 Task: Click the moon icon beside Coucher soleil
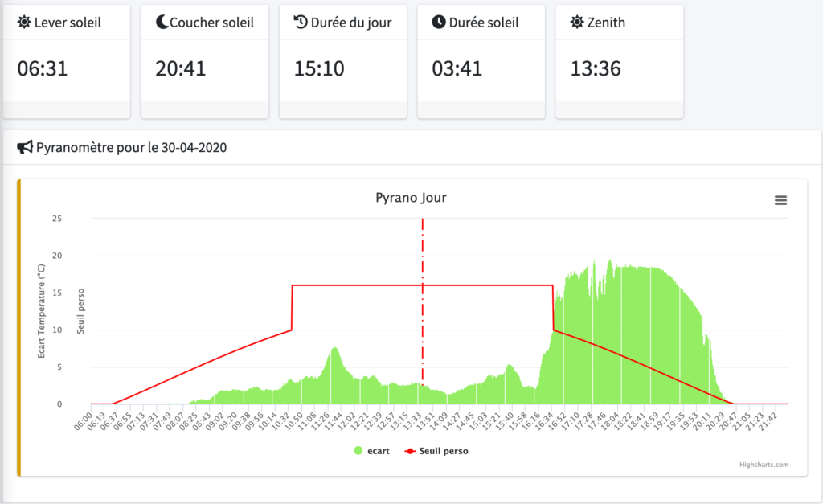click(x=161, y=23)
